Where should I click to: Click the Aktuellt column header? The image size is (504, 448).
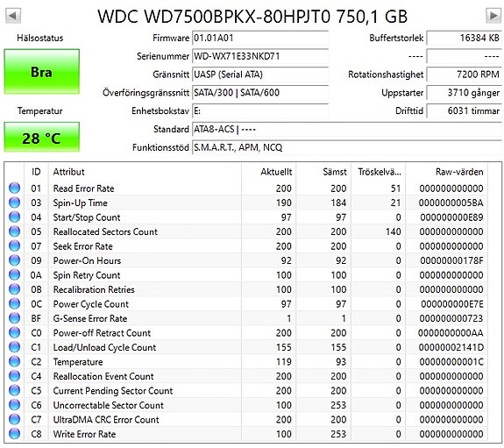(x=268, y=172)
